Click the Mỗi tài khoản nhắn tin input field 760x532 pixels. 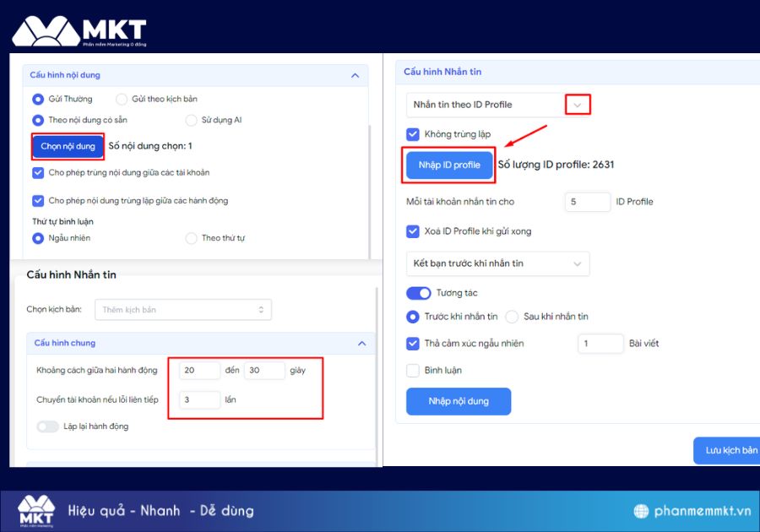coord(587,202)
